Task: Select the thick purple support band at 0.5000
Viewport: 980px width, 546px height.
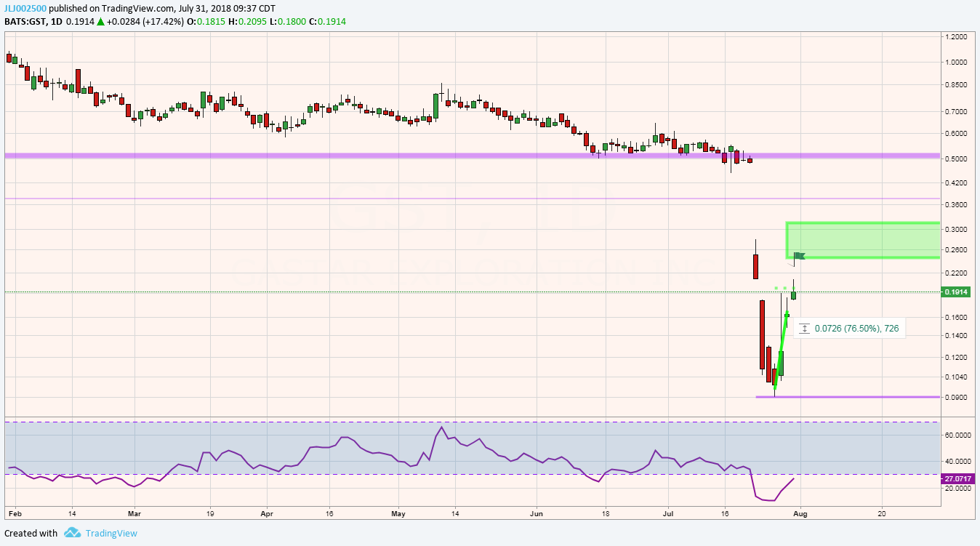Action: (472, 156)
